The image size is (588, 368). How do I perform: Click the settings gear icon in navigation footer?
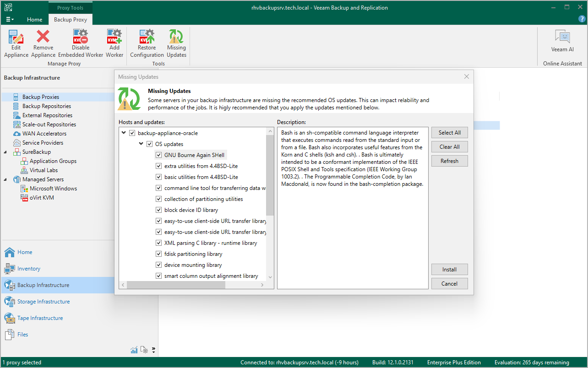pyautogui.click(x=144, y=350)
